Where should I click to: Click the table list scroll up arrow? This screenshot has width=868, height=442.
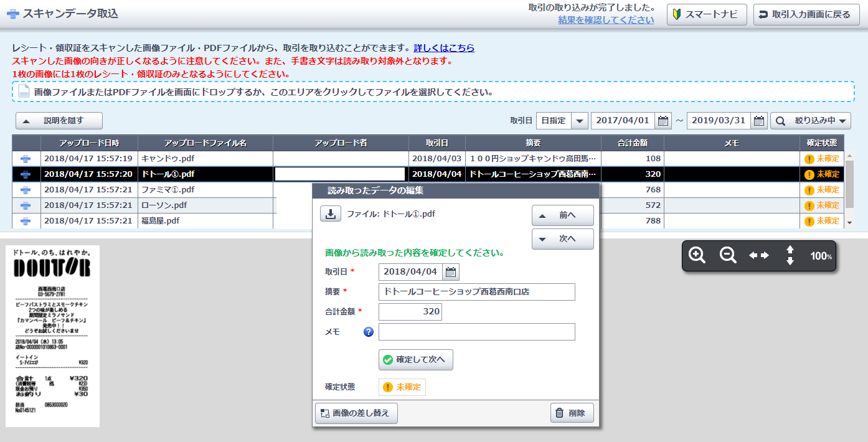849,156
